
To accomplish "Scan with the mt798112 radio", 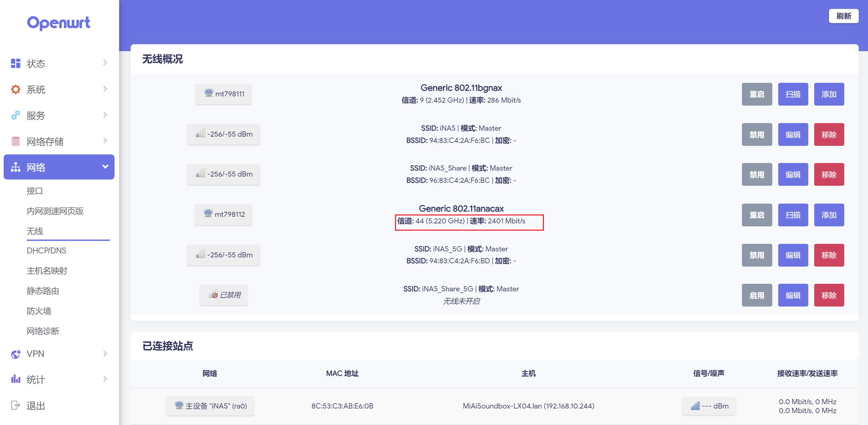I will click(792, 215).
